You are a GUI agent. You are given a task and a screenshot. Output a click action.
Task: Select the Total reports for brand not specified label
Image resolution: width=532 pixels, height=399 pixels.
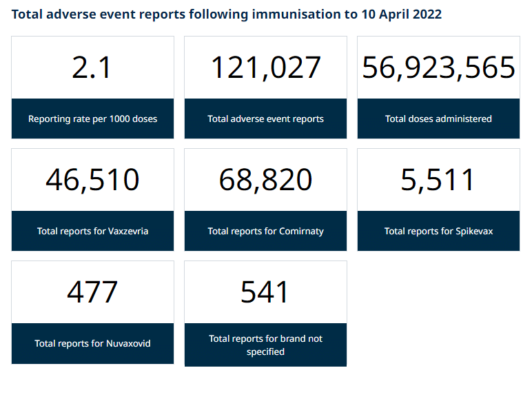[x=265, y=345]
